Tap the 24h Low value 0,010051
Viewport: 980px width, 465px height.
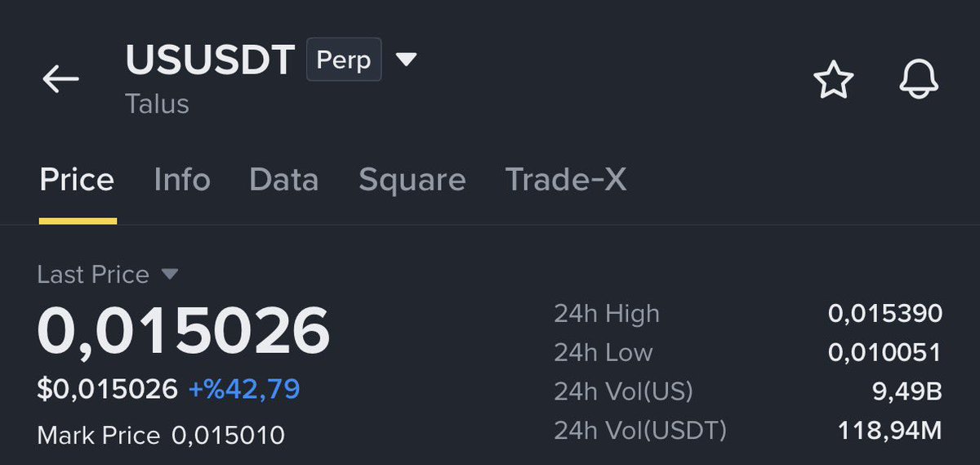click(x=885, y=352)
